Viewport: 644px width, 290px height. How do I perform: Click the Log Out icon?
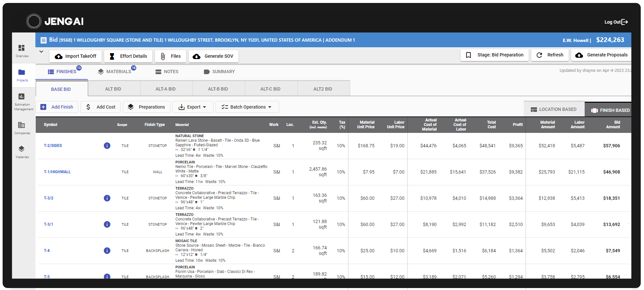pos(624,22)
